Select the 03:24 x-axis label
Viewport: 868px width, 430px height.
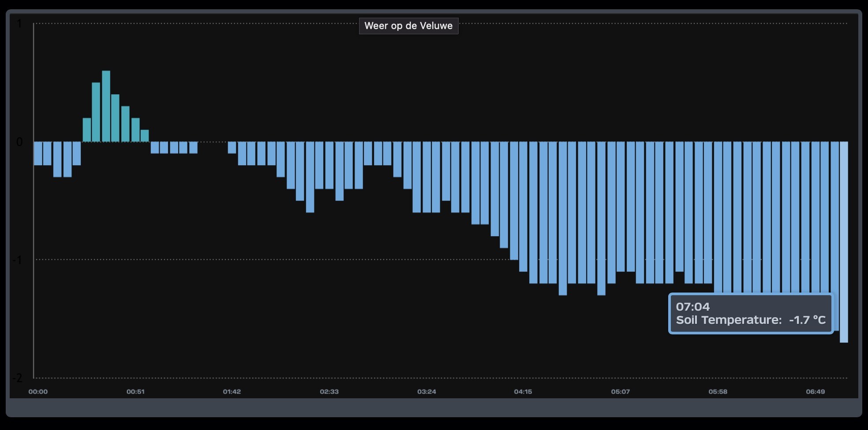[427, 391]
